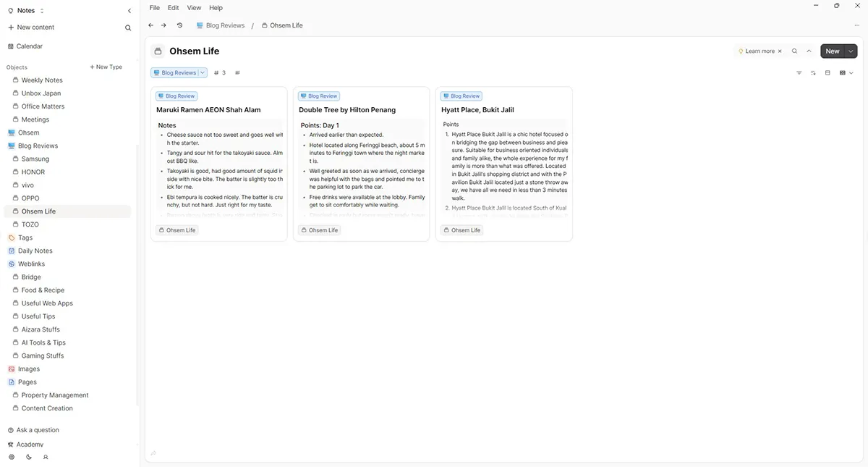Open the View menu
This screenshot has height=467, width=868.
click(194, 8)
